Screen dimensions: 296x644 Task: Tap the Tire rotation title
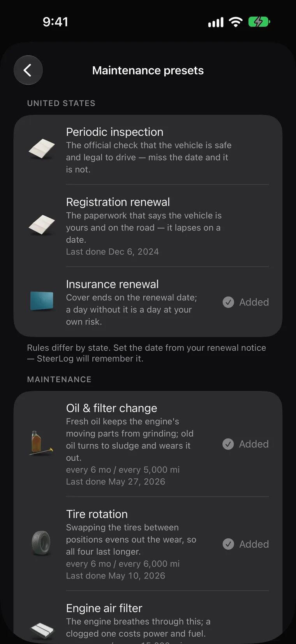click(97, 514)
